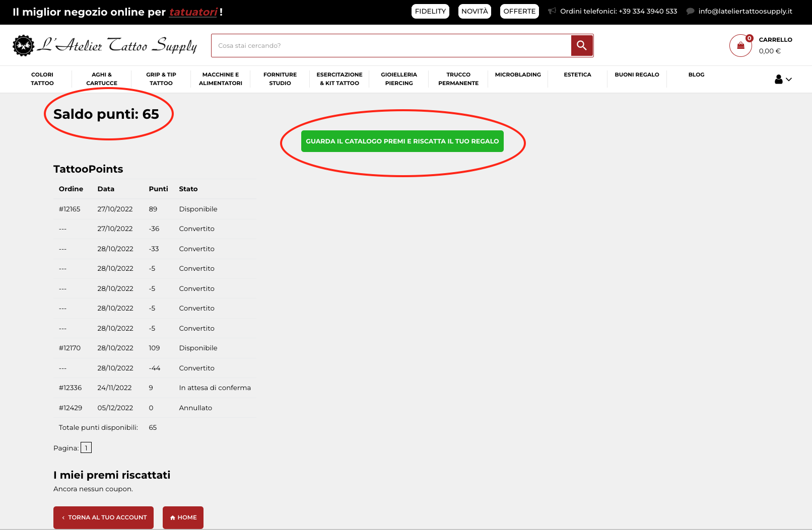The image size is (812, 530).
Task: Select page 1 in pagination
Action: coord(86,448)
